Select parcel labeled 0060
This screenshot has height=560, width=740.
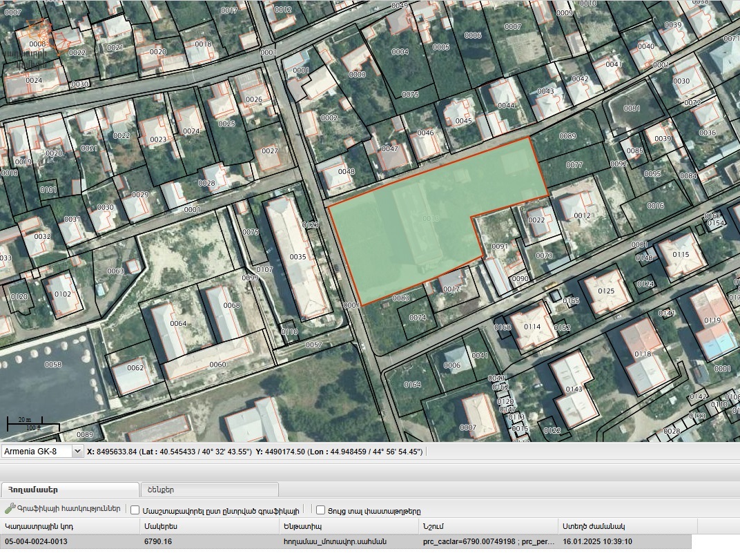[x=217, y=365]
